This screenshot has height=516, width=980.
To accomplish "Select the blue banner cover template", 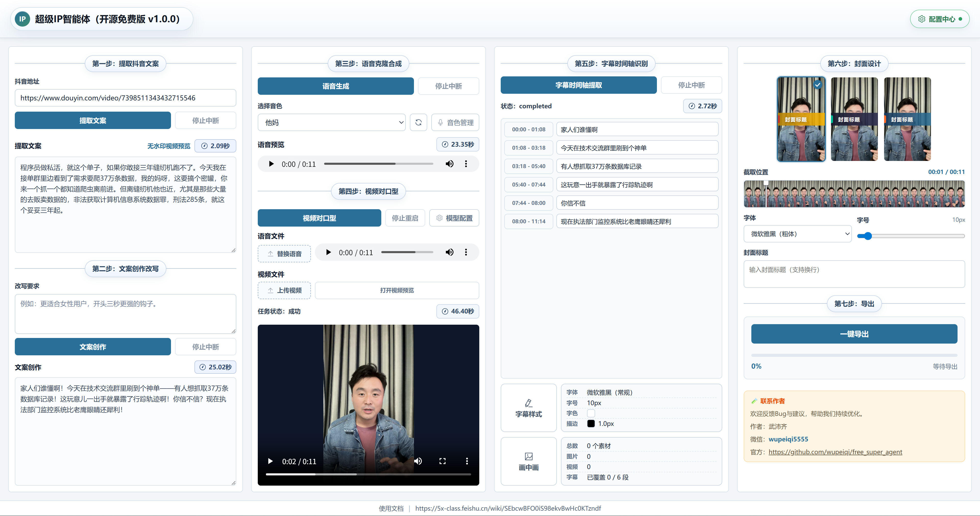I will coord(907,119).
